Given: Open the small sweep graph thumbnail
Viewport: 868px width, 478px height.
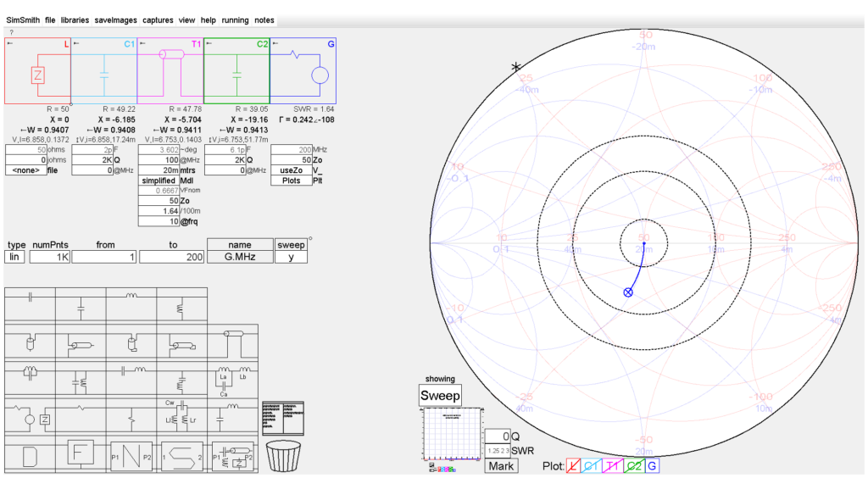Looking at the screenshot, I should tap(452, 434).
